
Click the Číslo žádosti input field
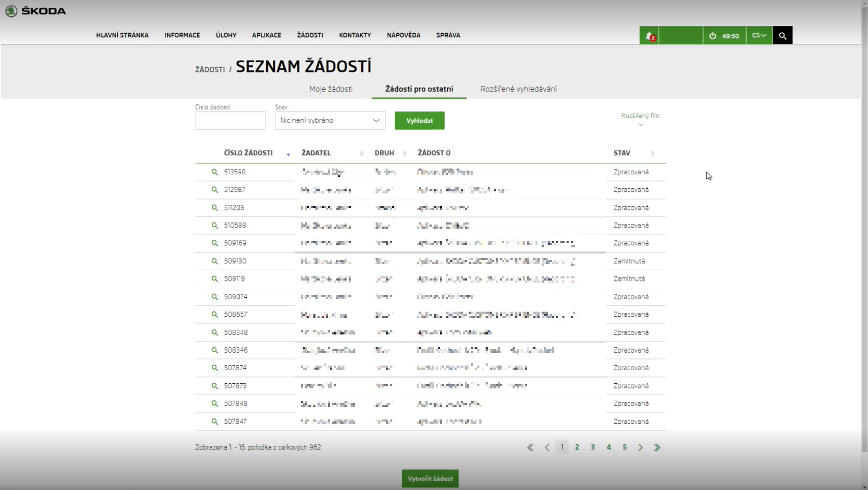(230, 121)
